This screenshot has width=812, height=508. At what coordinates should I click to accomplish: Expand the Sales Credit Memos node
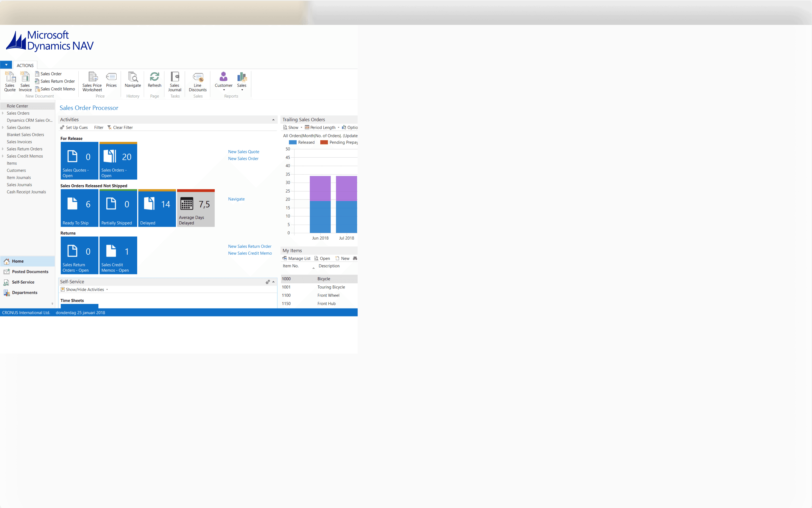tap(3, 156)
